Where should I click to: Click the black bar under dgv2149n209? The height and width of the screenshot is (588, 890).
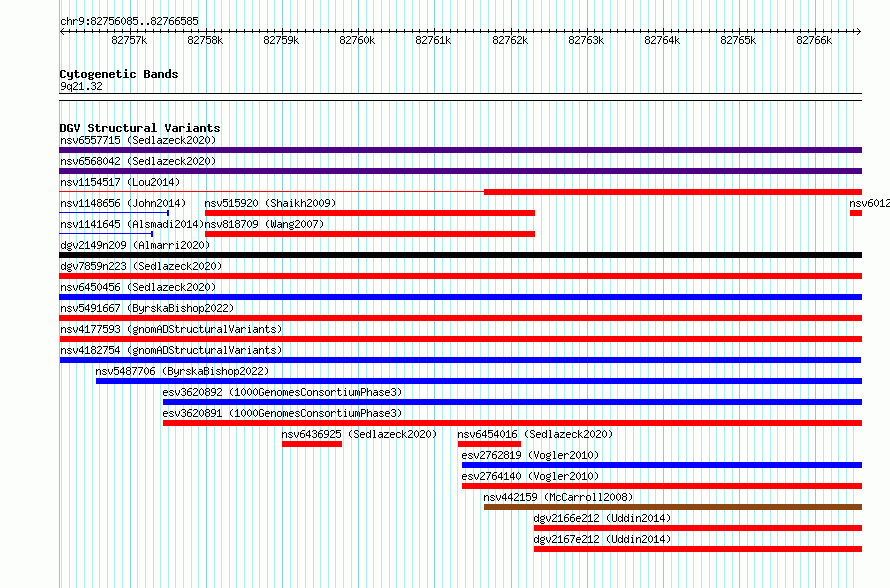460,255
